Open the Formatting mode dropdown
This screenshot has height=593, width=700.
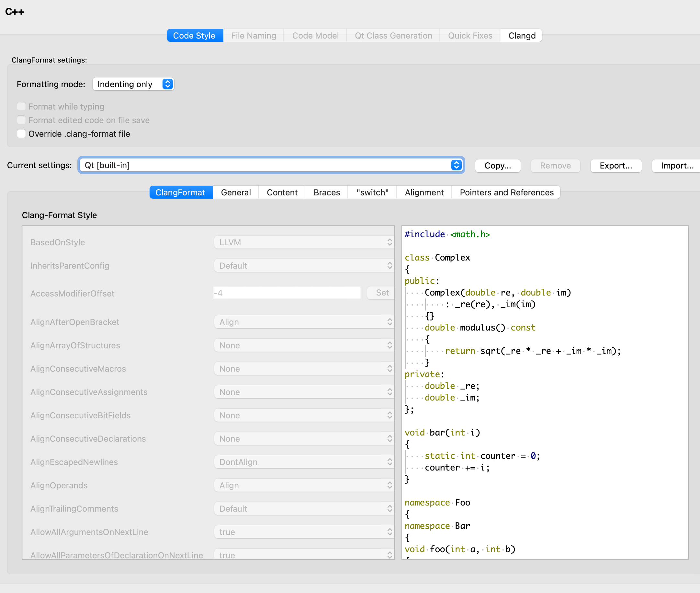point(133,84)
